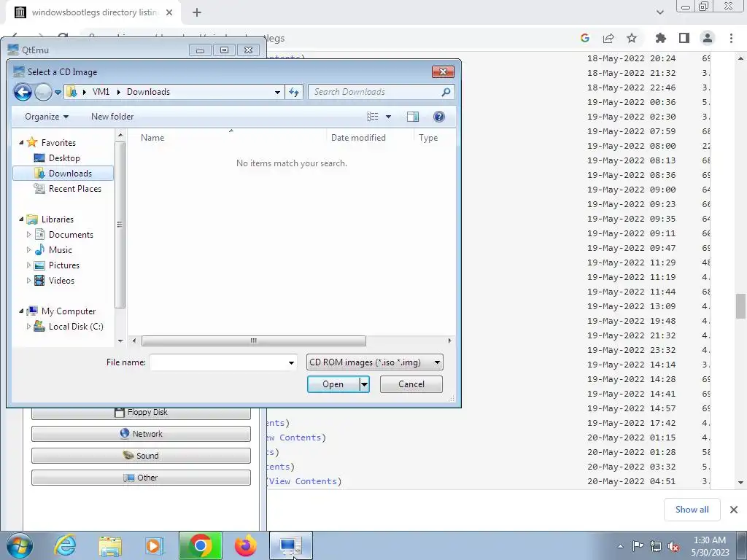The height and width of the screenshot is (560, 747).
Task: Bookmark this page with the star icon
Action: coord(632,38)
